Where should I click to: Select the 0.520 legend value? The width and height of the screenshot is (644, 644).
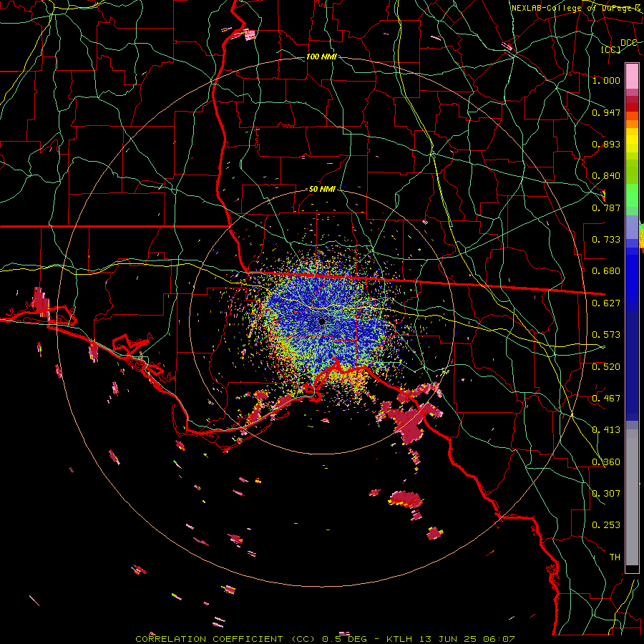pos(606,367)
